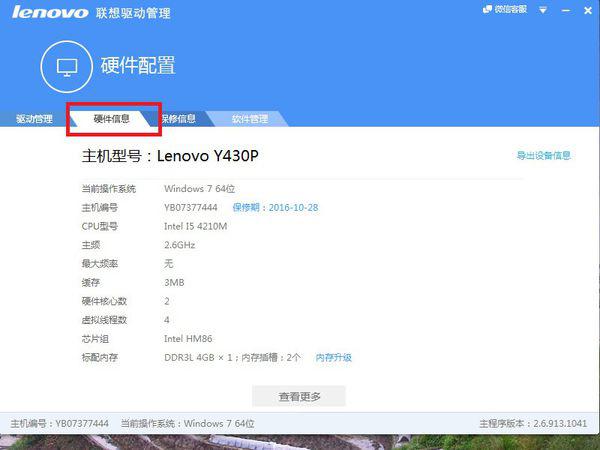Open the 软件管理 tab
The width and height of the screenshot is (600, 450).
coord(249,119)
